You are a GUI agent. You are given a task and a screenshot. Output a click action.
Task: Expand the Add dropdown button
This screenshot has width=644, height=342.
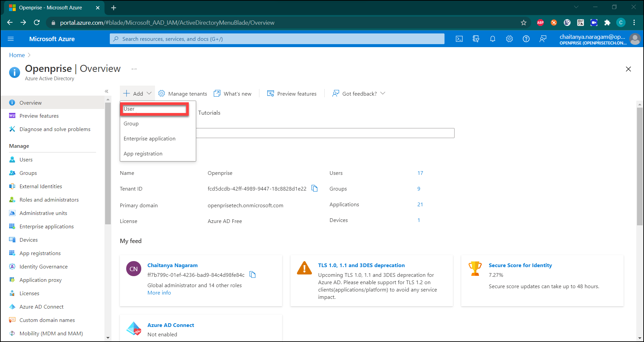click(x=138, y=94)
